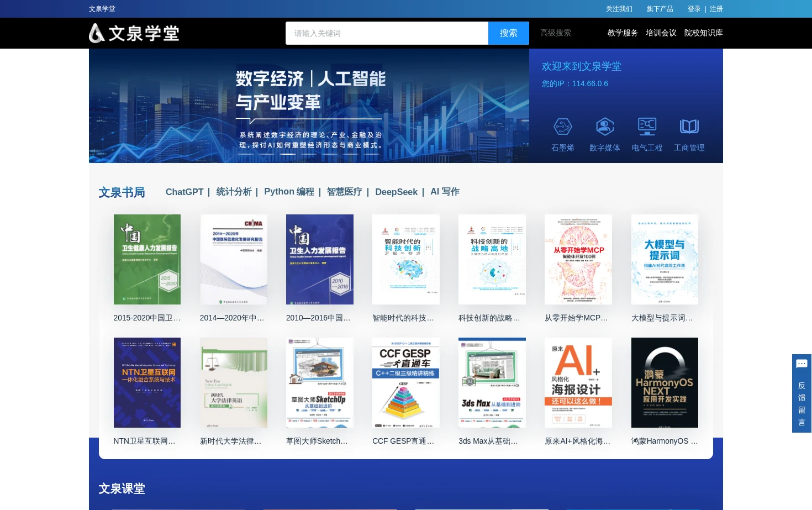This screenshot has height=510, width=812.
Task: Click the title 2014—2020年中…
Action: pos(232,318)
